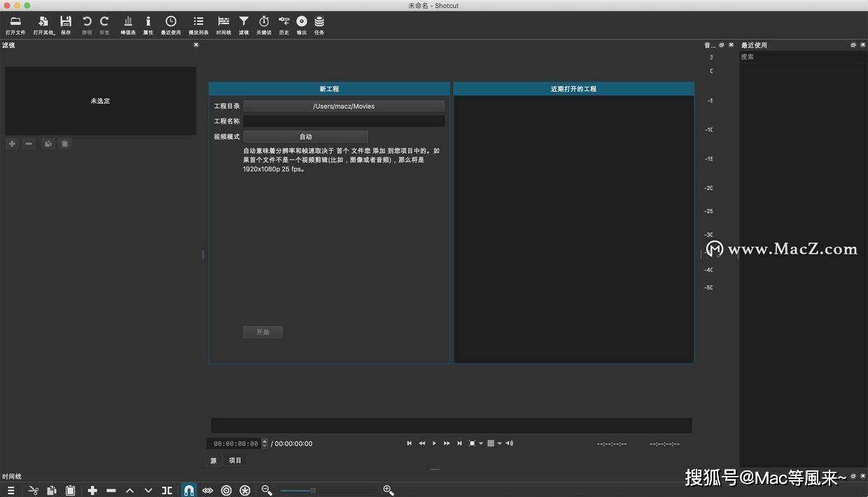Image resolution: width=868 pixels, height=497 pixels.
Task: Open the 任务 (Jobs) panel
Action: tap(319, 25)
